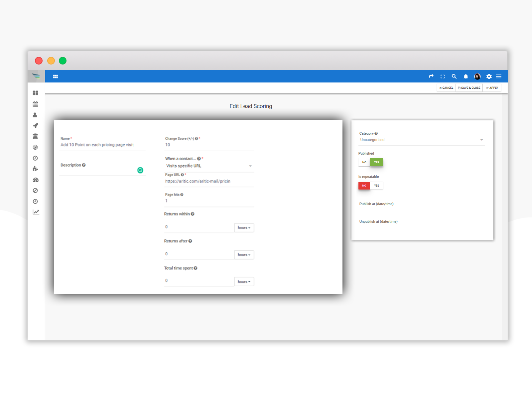The height and width of the screenshot is (399, 532).
Task: Click the Unpublish at date/time field
Action: [x=422, y=222]
